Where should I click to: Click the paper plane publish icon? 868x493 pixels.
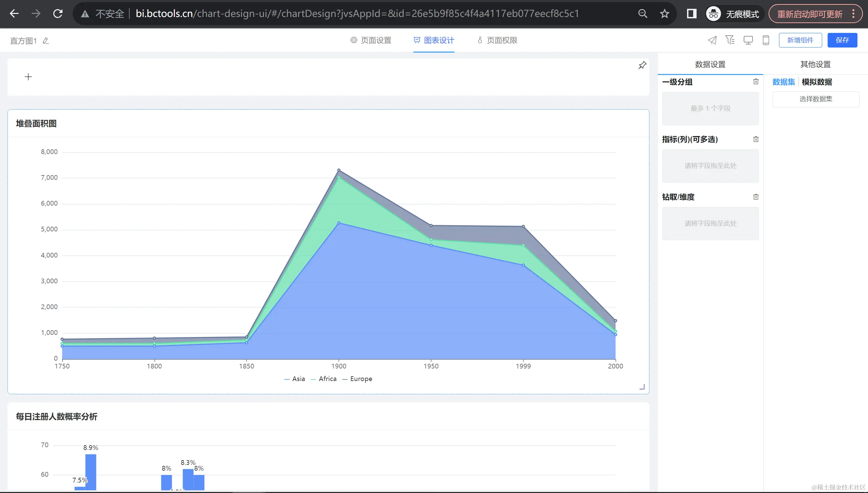(712, 40)
